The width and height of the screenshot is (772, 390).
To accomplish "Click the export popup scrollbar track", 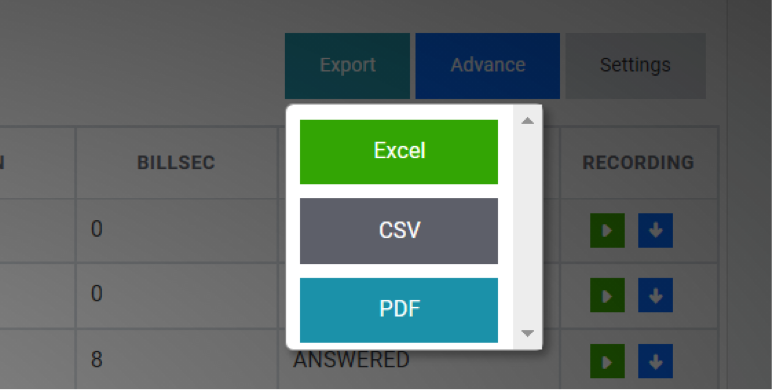I will [x=527, y=227].
